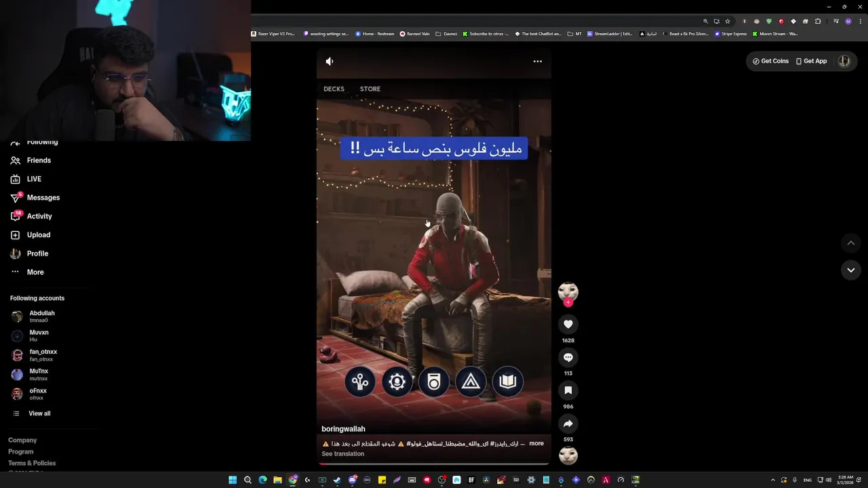Screen dimensions: 868x488
Task: Open the Windows Start menu
Action: point(233,480)
